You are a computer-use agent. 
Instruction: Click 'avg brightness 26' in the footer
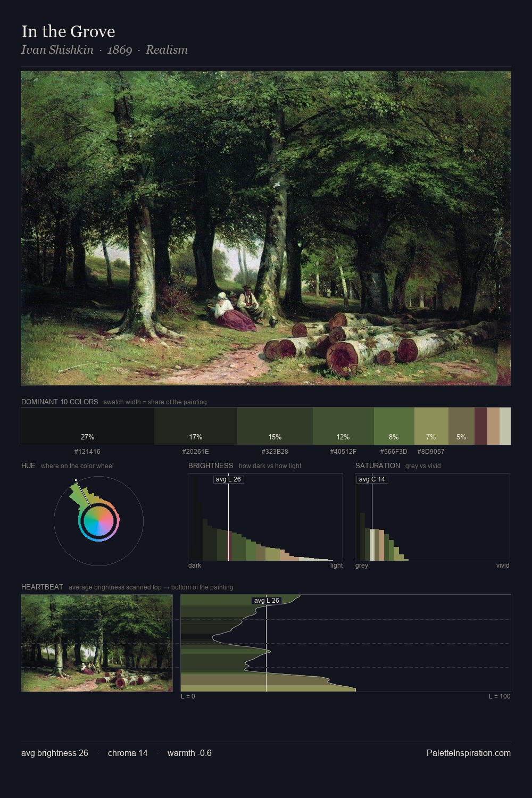[55, 753]
